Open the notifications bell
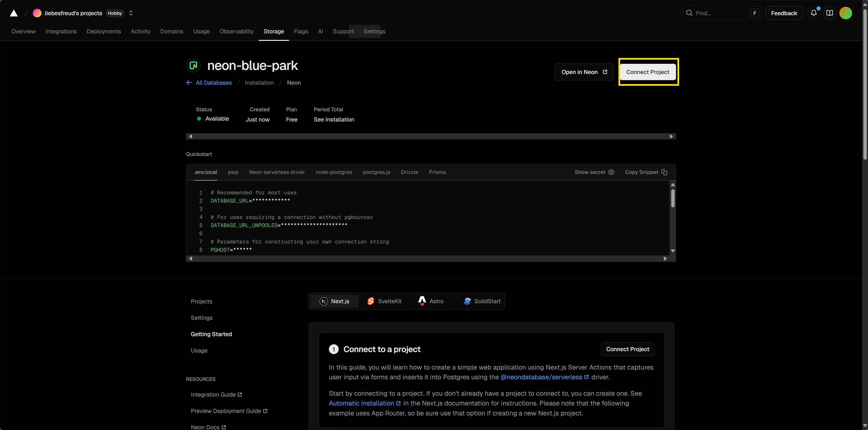 pyautogui.click(x=813, y=13)
